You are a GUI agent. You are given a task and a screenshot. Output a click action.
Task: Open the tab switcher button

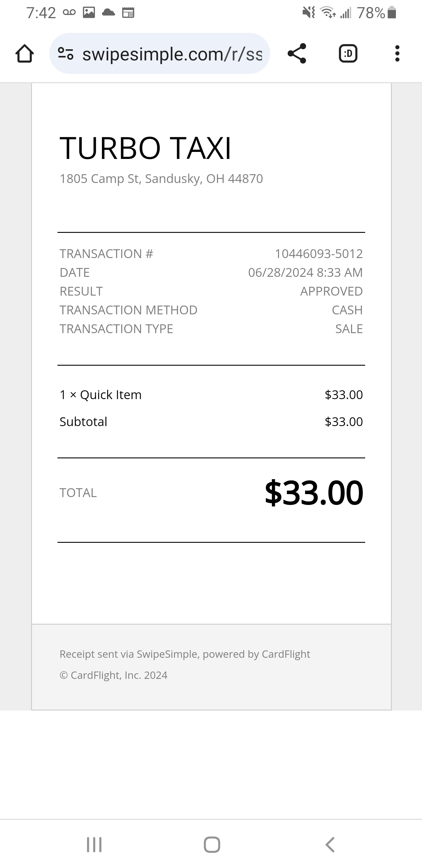click(x=348, y=54)
